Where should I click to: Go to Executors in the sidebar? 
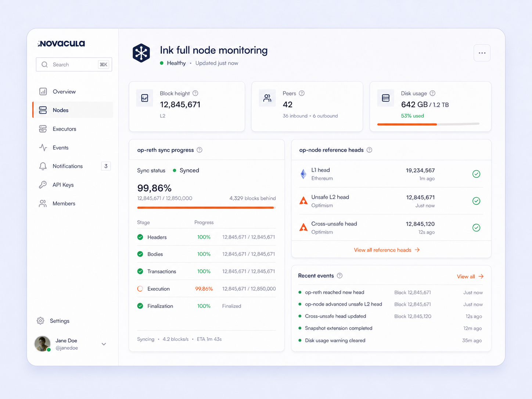point(73,129)
